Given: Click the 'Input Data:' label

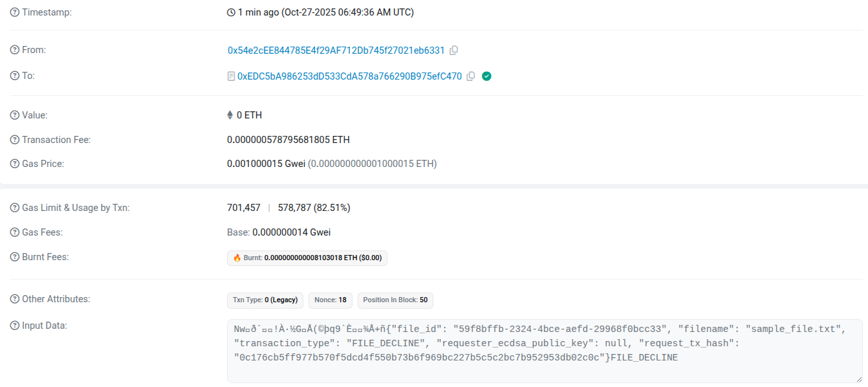Looking at the screenshot, I should 45,326.
